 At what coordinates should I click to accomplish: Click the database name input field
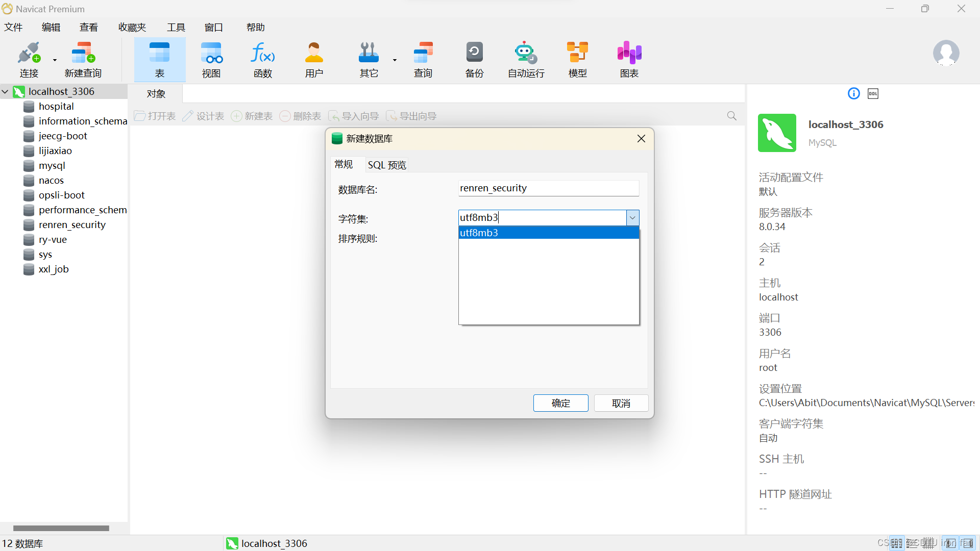coord(548,188)
